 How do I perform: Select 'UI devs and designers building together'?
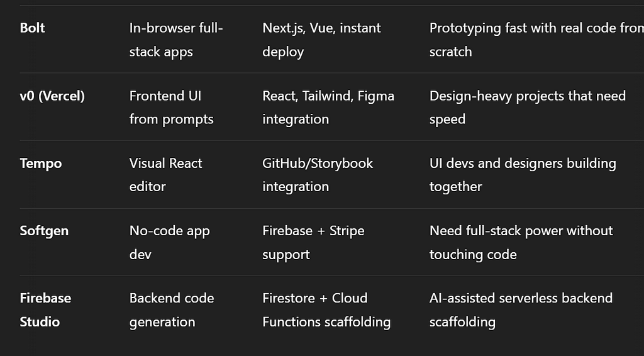tap(523, 175)
